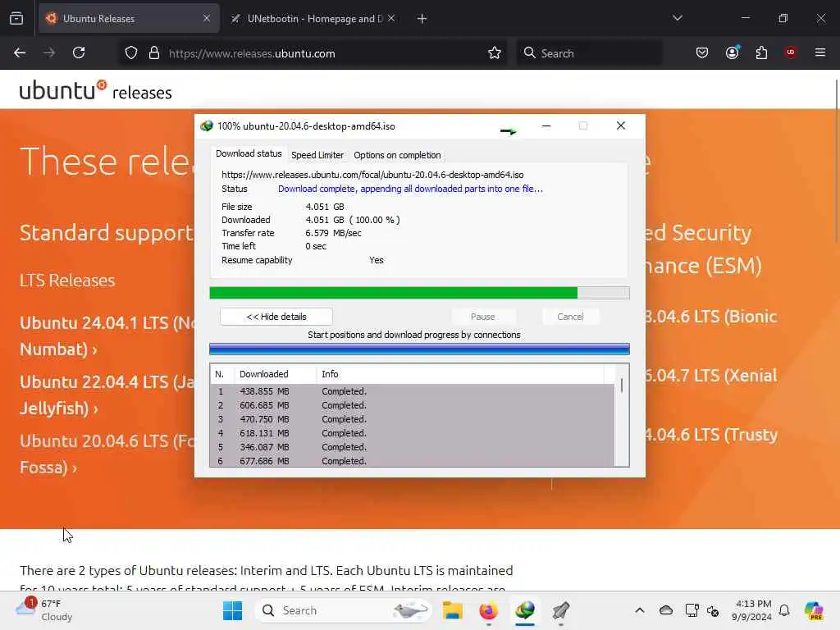Minimize the IDM download dialog

point(546,126)
